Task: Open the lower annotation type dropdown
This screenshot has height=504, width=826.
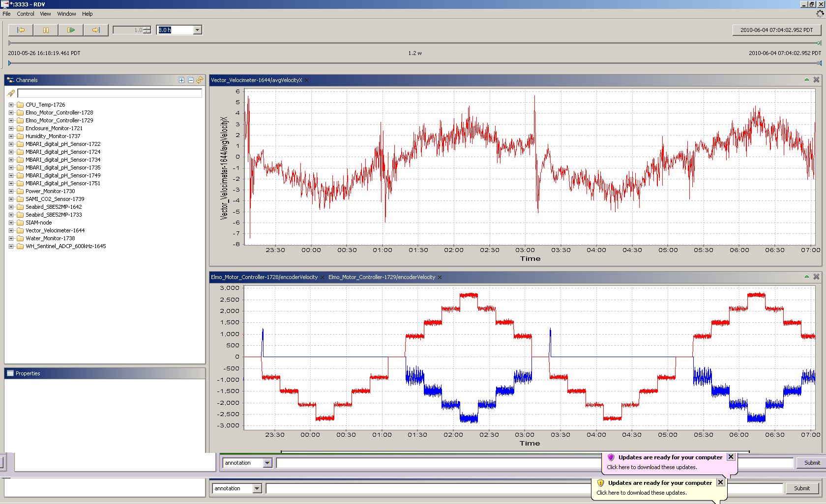Action: [x=257, y=488]
